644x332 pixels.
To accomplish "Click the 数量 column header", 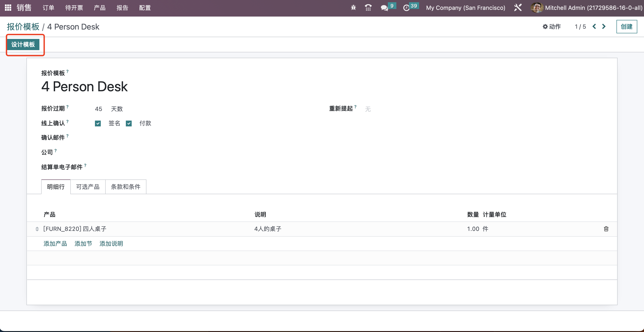I will 473,214.
